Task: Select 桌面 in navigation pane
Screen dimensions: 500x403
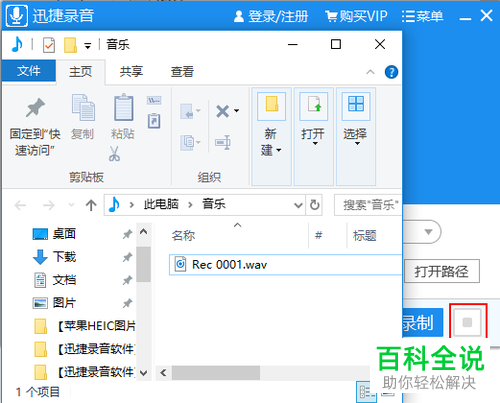Action: click(64, 234)
